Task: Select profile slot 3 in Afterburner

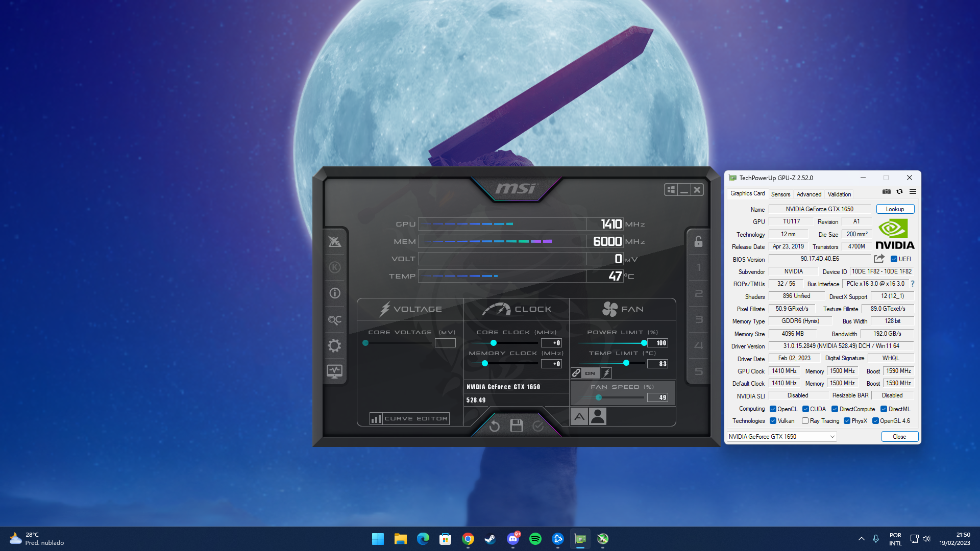Action: [699, 320]
